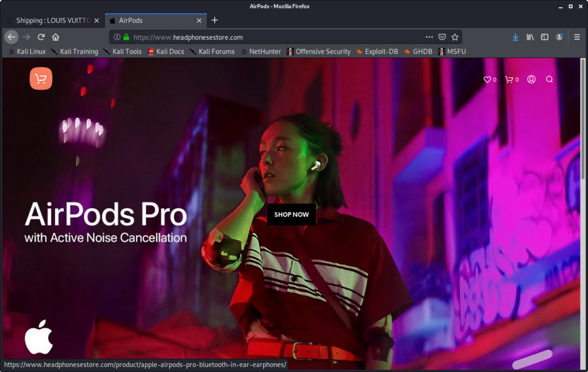Open the Kali Tools bookmark
This screenshot has width=588, height=372.
pos(123,51)
